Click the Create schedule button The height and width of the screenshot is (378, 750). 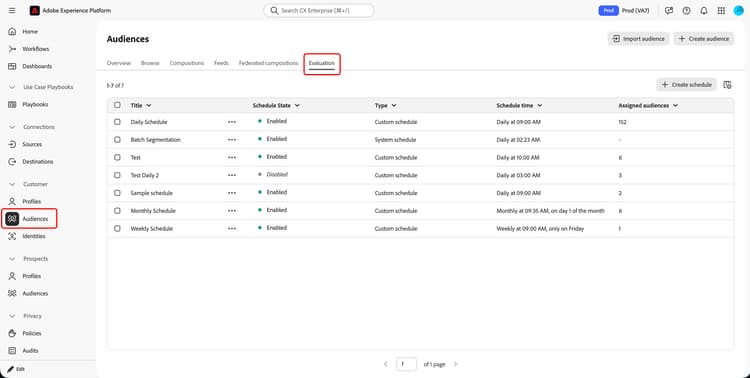686,85
